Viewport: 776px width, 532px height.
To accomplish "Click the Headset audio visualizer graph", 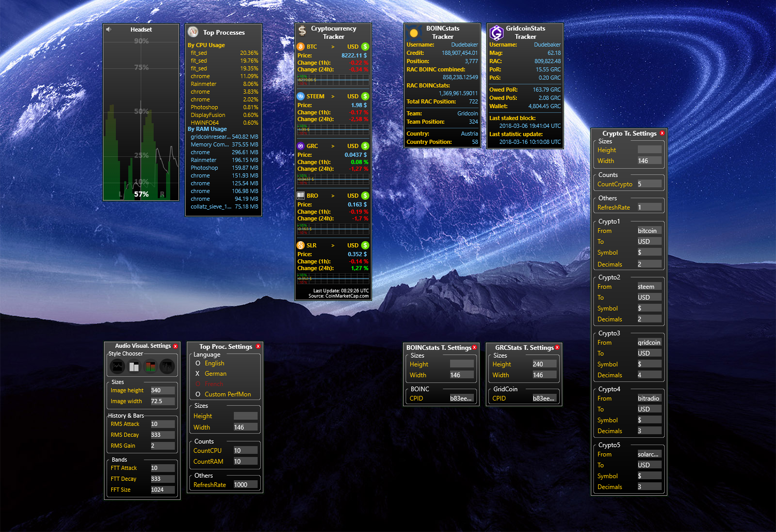I will 141,117.
